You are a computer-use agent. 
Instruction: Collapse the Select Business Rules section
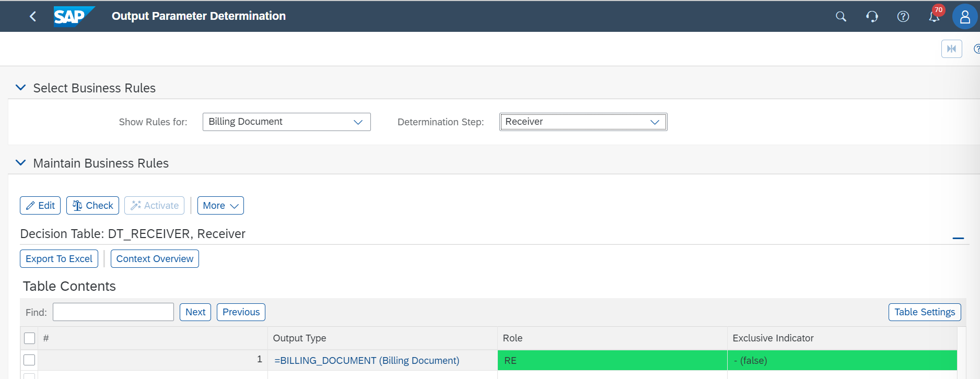pos(21,88)
